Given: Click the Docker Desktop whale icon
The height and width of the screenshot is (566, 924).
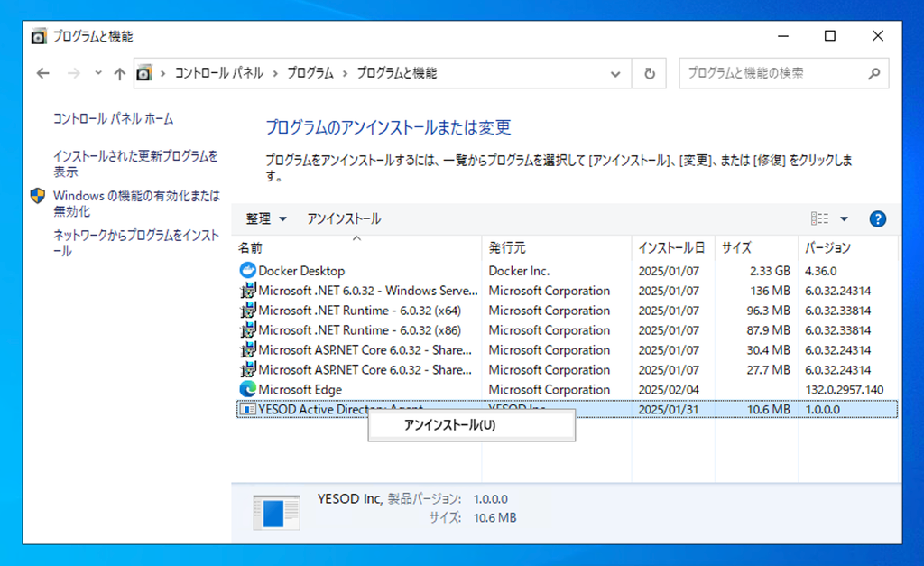Looking at the screenshot, I should pos(248,271).
